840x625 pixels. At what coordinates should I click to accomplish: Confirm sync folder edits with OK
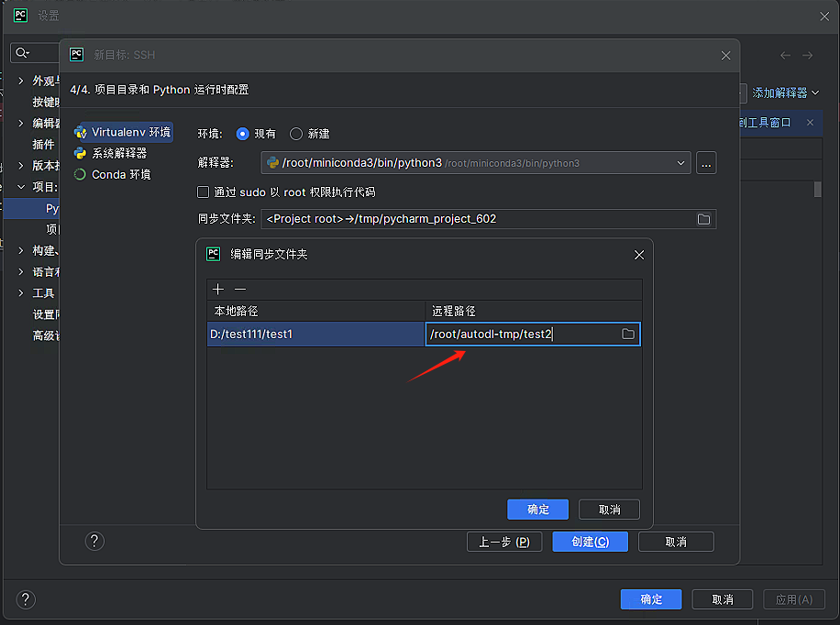[538, 510]
